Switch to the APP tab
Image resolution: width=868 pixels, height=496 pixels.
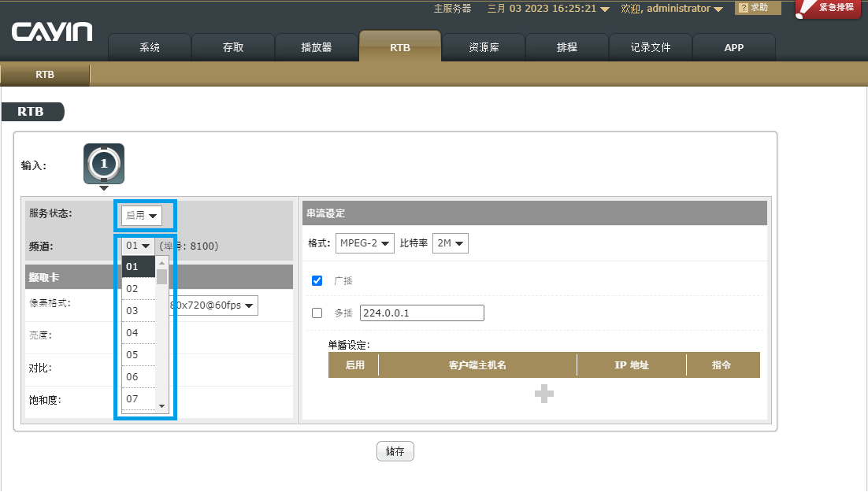(734, 47)
